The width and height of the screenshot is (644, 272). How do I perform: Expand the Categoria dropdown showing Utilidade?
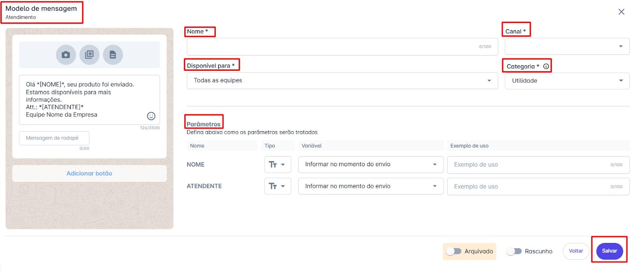click(x=567, y=81)
